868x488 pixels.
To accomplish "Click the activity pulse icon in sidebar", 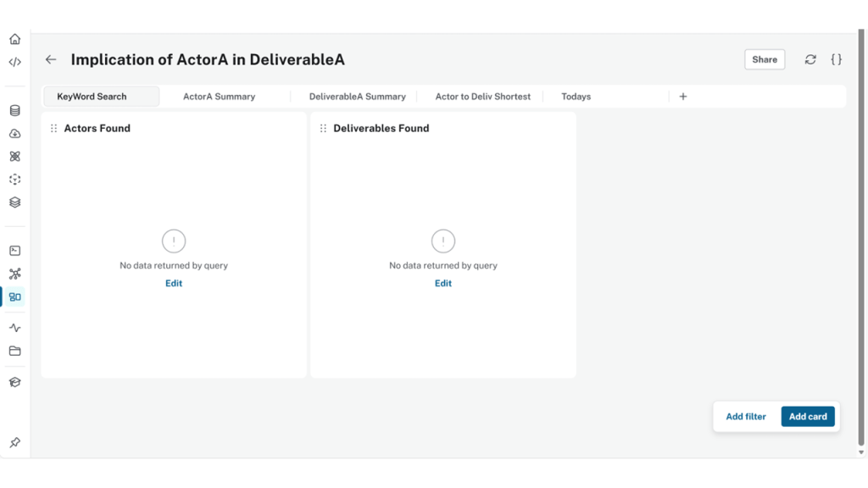I will [14, 328].
